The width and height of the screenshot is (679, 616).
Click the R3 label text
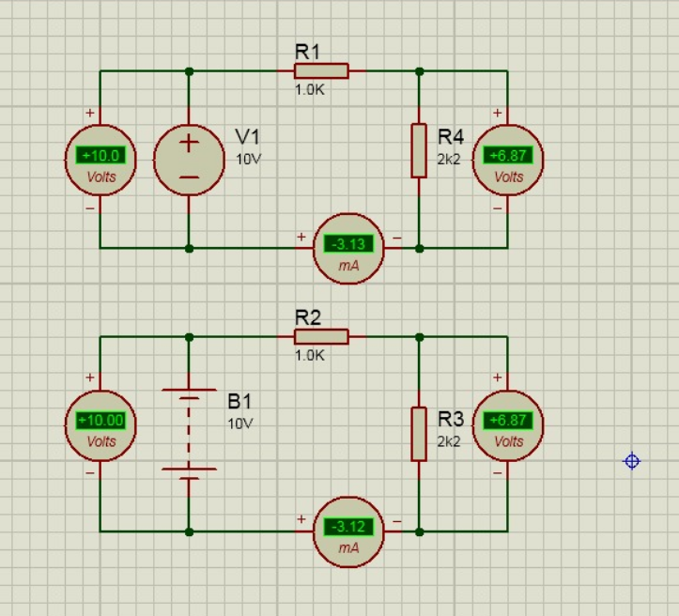point(451,419)
